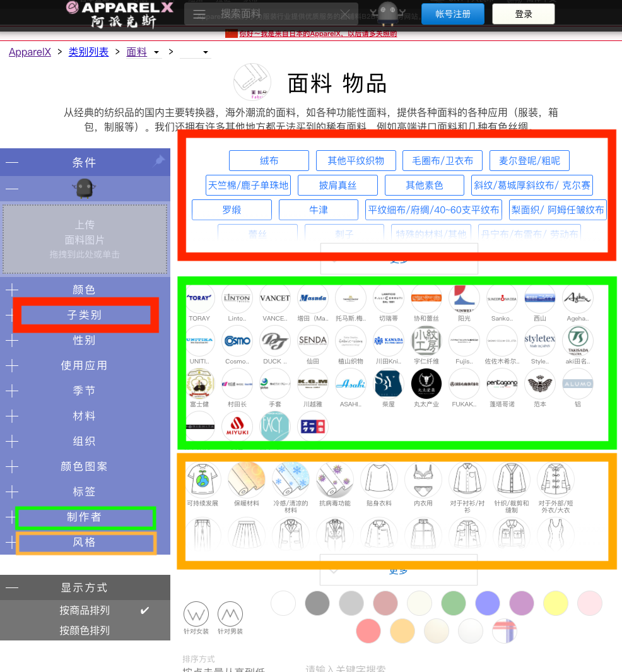Select the MIYUKI brand logo
This screenshot has width=622, height=672.
pos(237,427)
